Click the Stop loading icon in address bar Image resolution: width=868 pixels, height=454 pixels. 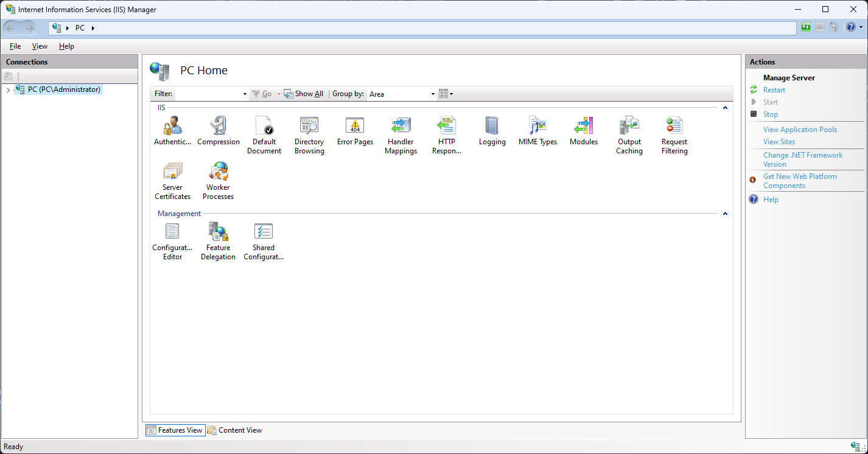tap(820, 27)
